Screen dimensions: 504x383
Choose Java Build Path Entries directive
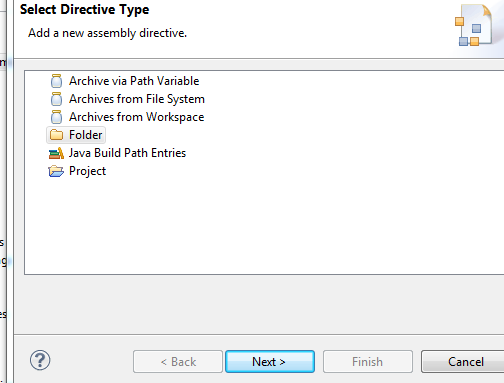pos(127,153)
